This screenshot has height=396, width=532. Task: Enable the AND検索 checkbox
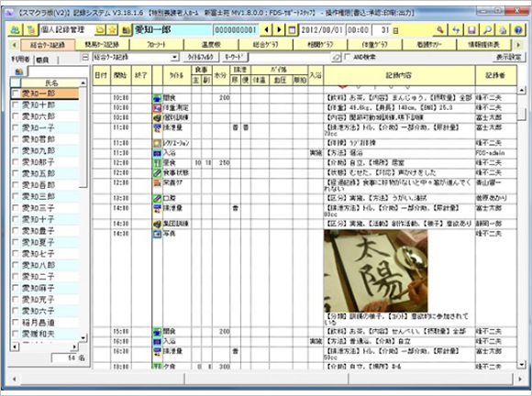tap(348, 58)
